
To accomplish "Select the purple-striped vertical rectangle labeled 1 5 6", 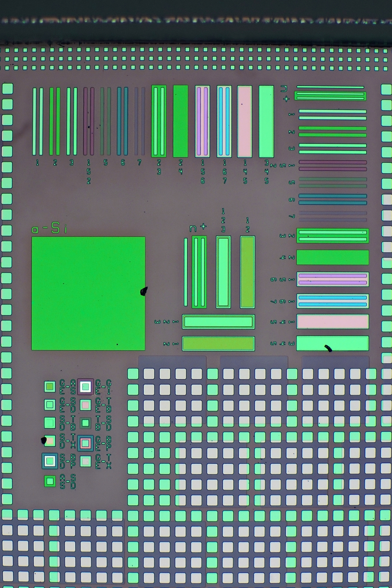I will point(203,122).
